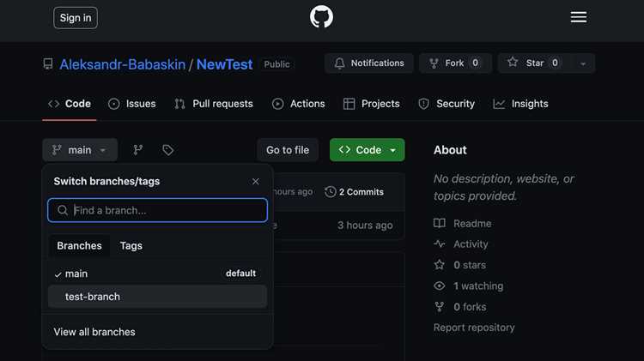Click the fork icon beside 0 forks
This screenshot has height=361, width=644.
(440, 307)
